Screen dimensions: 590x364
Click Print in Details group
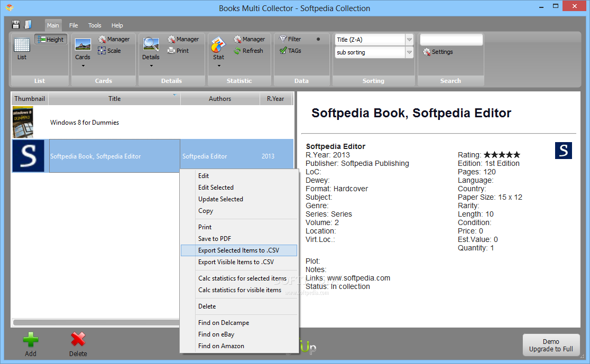point(178,51)
